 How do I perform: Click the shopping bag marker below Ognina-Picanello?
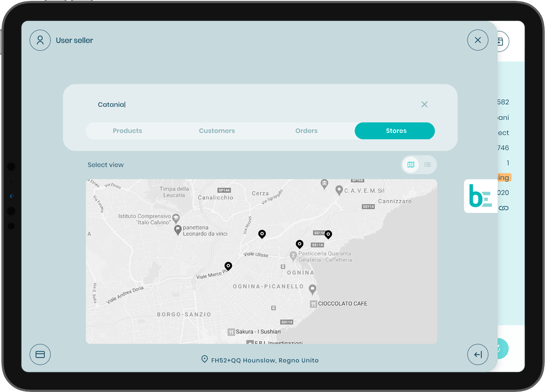tap(312, 289)
